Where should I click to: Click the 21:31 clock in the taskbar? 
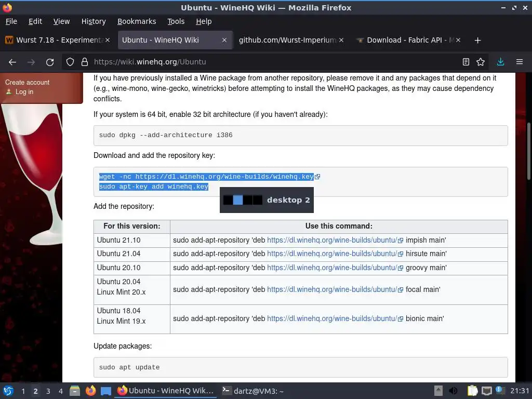(x=520, y=391)
